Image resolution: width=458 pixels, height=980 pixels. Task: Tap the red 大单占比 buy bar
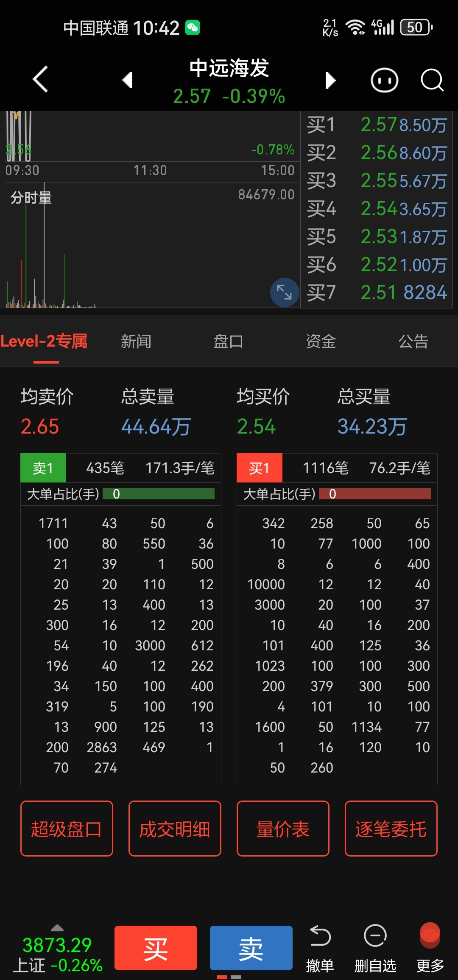click(375, 494)
